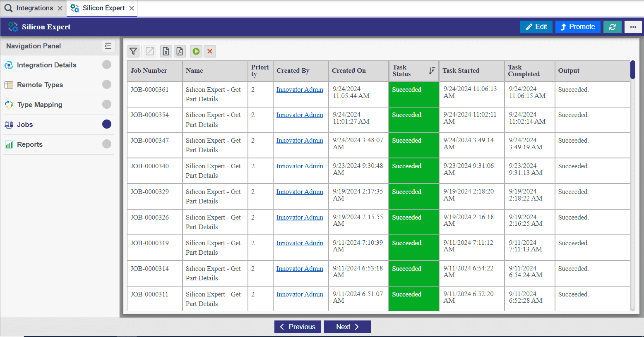The image size is (644, 337).
Task: Go to the Next page
Action: click(347, 327)
